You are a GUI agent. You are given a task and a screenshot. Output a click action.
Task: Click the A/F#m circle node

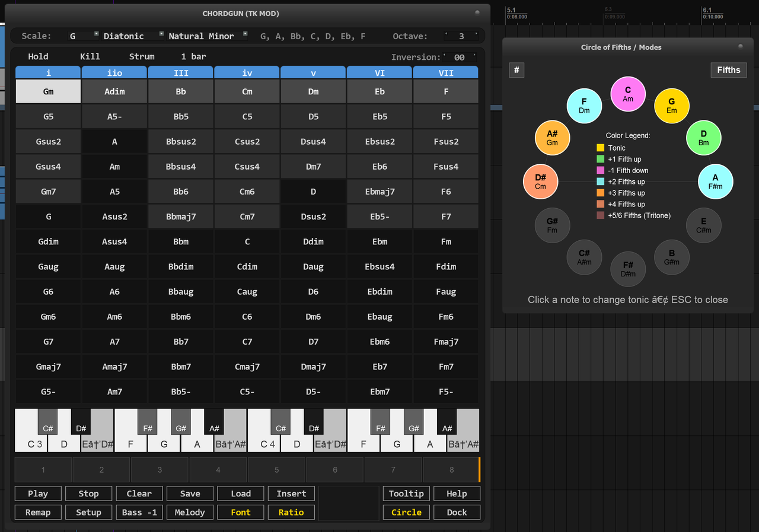(x=715, y=181)
